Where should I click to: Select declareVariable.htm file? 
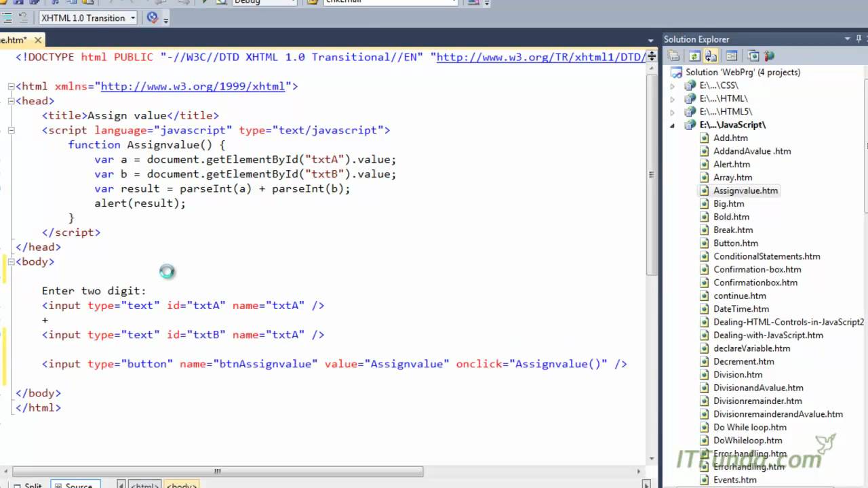click(x=751, y=348)
